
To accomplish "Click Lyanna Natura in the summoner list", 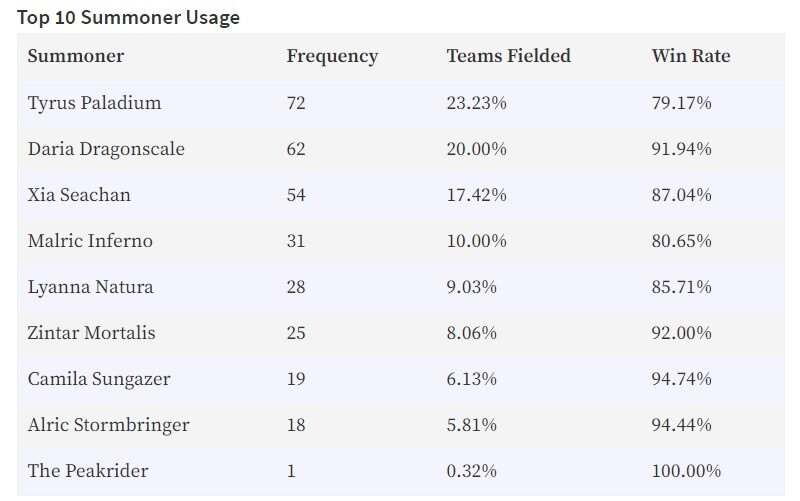I will pos(90,287).
